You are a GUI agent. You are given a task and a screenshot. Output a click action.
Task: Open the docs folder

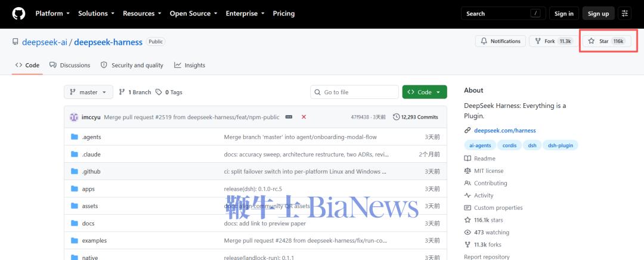pos(88,224)
